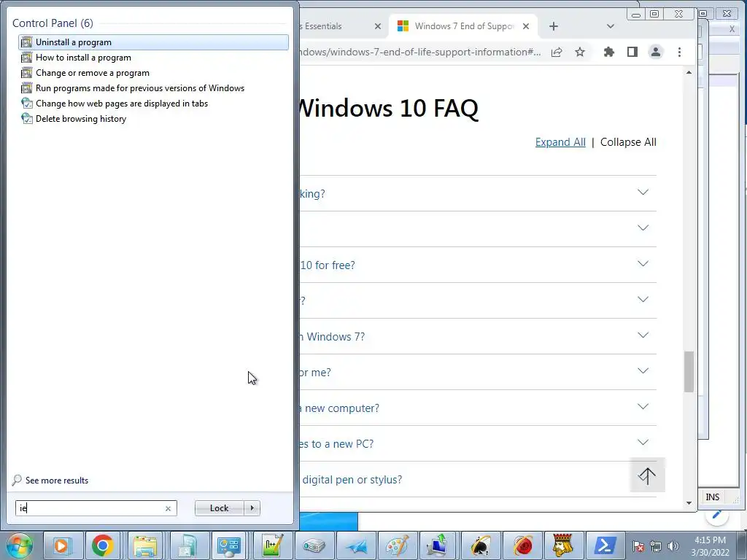Close the Essentials tab
The width and height of the screenshot is (747, 560).
pyautogui.click(x=378, y=26)
